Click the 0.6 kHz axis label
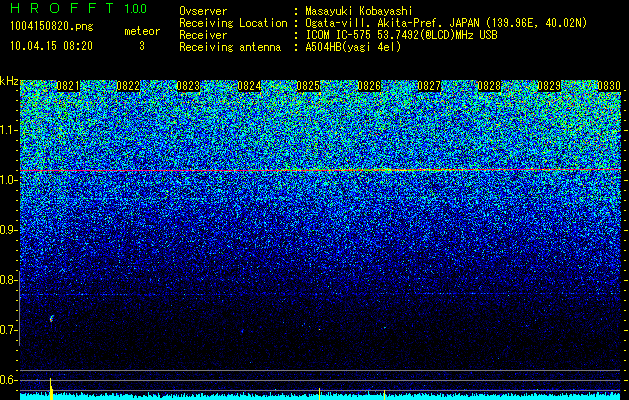The height and width of the screenshot is (400, 629). click(9, 380)
